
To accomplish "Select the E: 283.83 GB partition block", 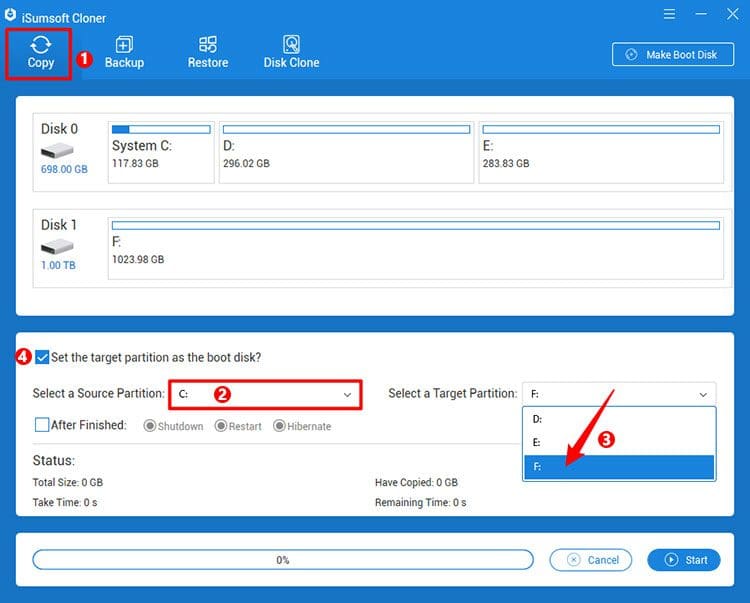I will click(601, 152).
